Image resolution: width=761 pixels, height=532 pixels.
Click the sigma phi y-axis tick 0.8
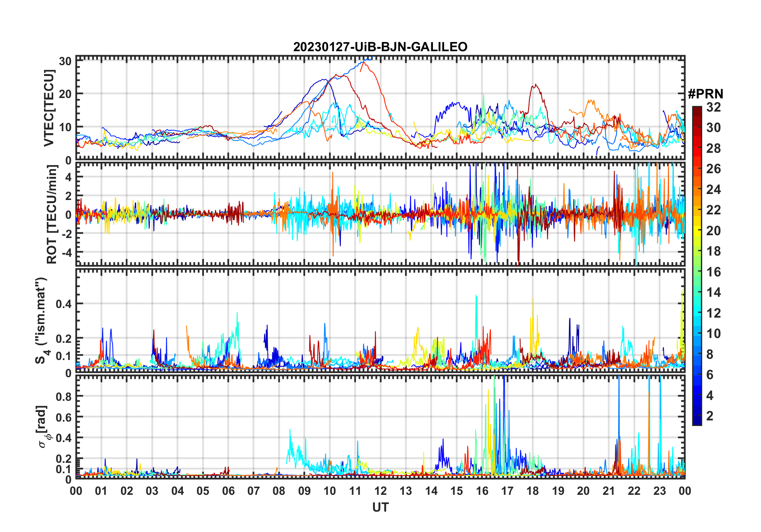click(64, 396)
